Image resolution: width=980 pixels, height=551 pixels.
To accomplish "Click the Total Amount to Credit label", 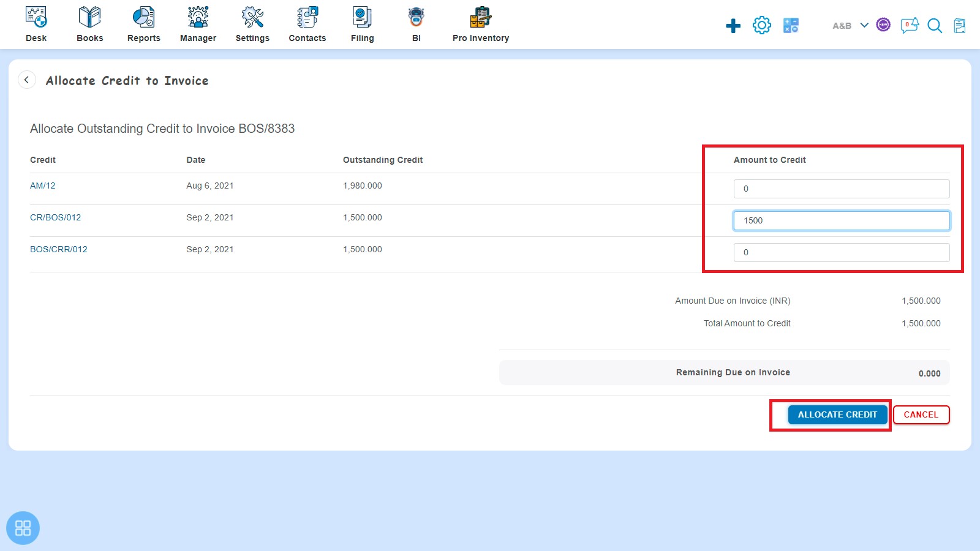I will (747, 323).
